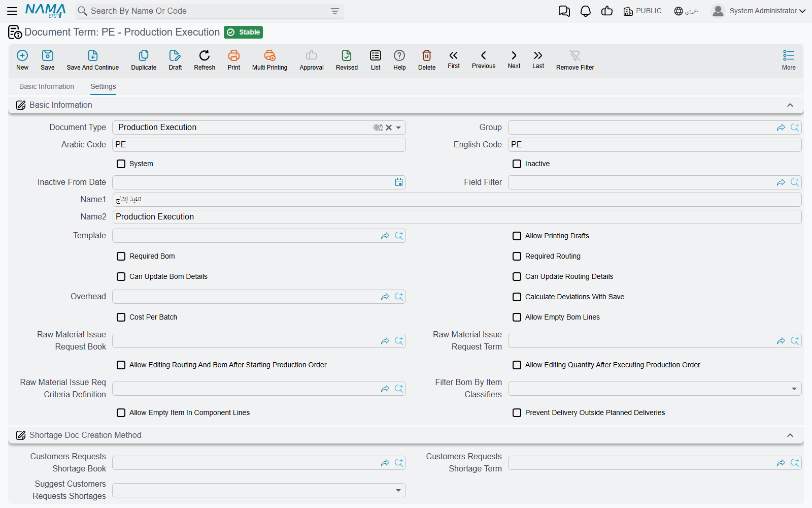This screenshot has height=508, width=812.
Task: Check Cost Per Batch option
Action: pos(121,317)
